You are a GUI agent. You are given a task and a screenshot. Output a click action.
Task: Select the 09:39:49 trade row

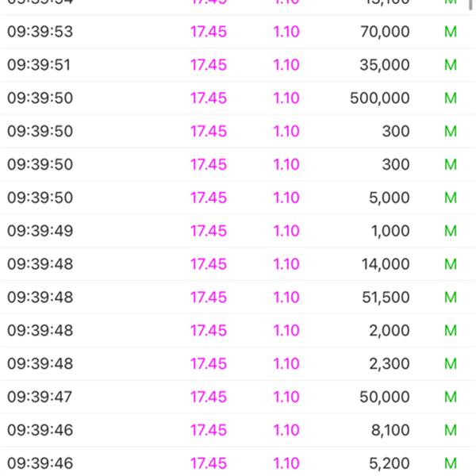pyautogui.click(x=238, y=231)
